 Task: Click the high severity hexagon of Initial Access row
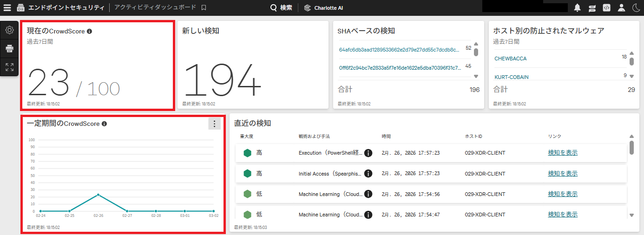[248, 173]
